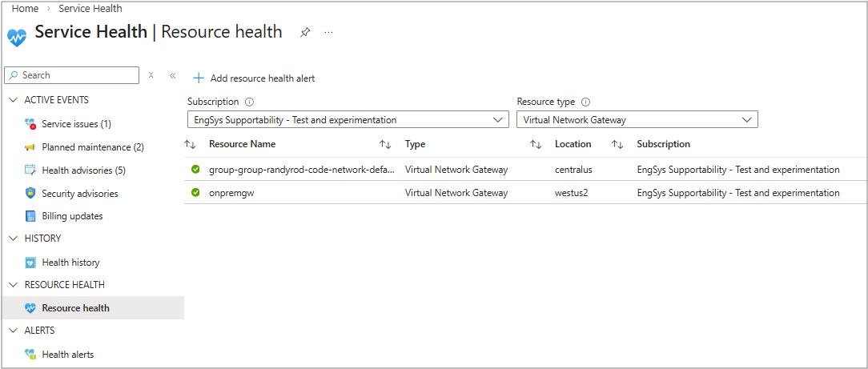The height and width of the screenshot is (369, 868).
Task: Sort using arrows left of Subscription column
Action: pyautogui.click(x=617, y=144)
